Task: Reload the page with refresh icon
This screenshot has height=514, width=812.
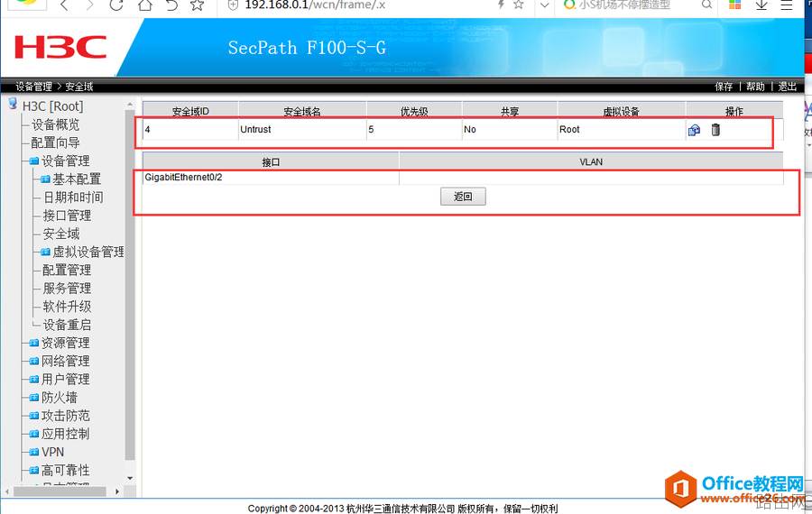Action: click(x=116, y=5)
